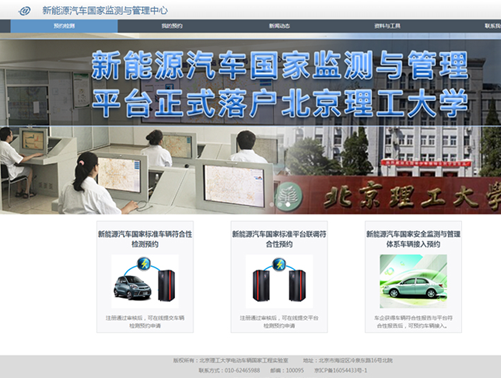Click the two-servers platform test image
The height and width of the screenshot is (378, 501).
[279, 281]
